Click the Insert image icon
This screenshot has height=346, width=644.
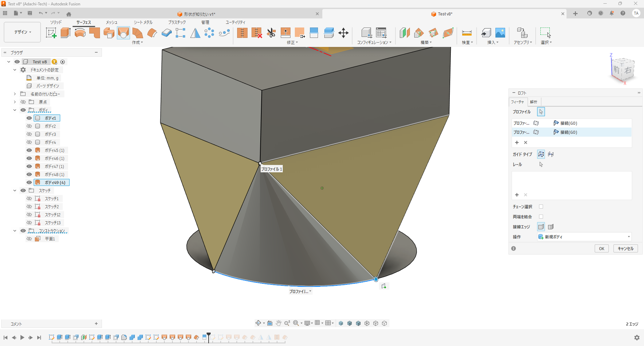click(x=500, y=33)
